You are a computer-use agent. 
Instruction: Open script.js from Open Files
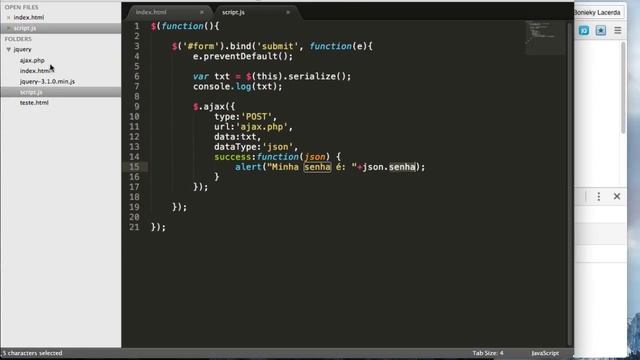(x=25, y=28)
